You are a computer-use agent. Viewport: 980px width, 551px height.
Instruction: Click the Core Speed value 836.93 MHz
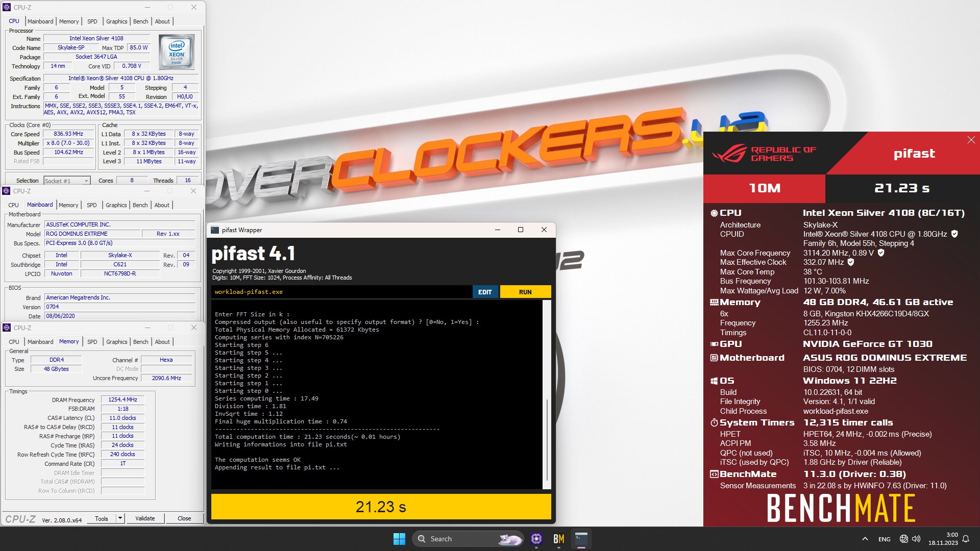(68, 134)
